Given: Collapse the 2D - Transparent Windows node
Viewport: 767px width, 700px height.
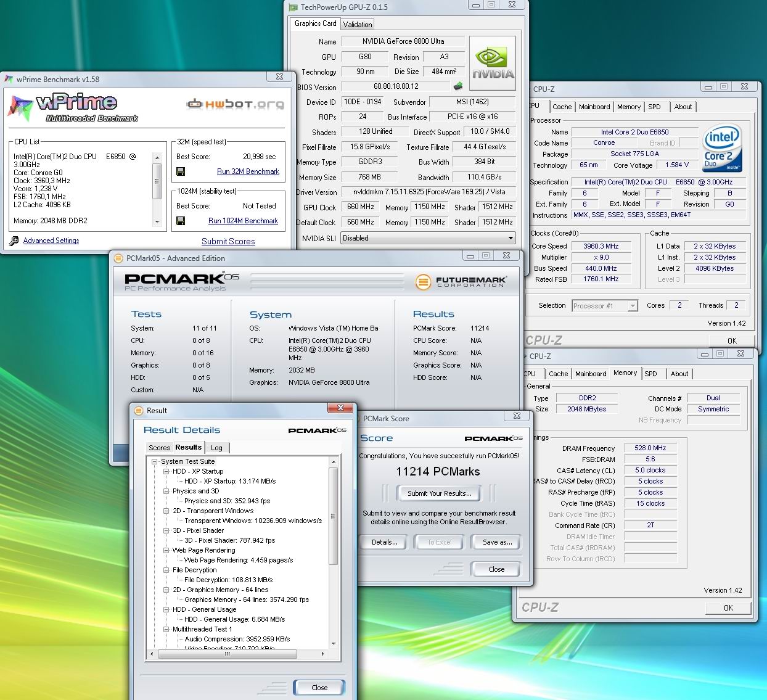Looking at the screenshot, I should point(166,511).
